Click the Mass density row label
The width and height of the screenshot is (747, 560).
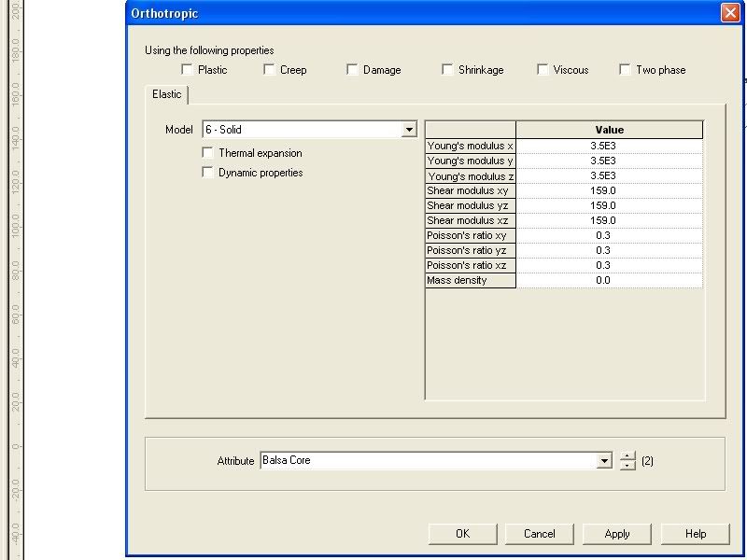point(471,280)
